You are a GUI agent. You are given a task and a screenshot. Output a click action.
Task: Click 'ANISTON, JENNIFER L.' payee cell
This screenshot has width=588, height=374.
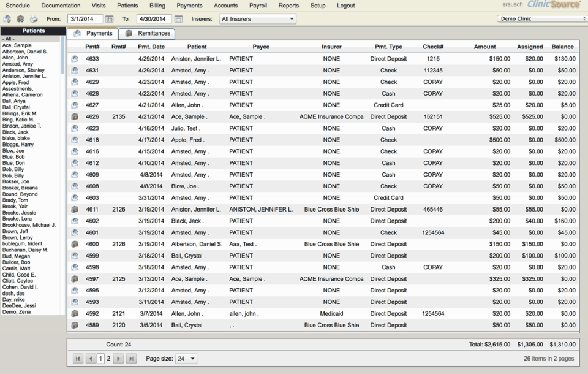click(x=261, y=209)
